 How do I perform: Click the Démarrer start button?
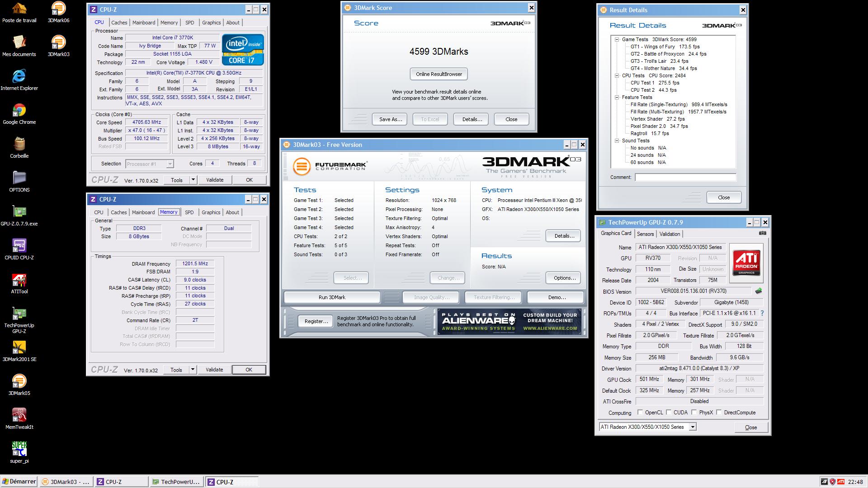[19, 482]
